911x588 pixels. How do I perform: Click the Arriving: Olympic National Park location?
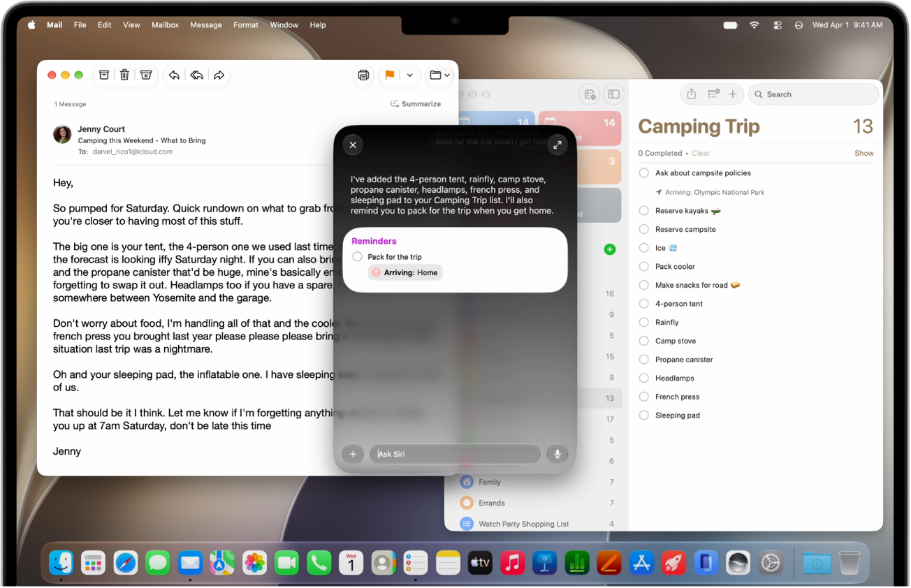(x=710, y=192)
